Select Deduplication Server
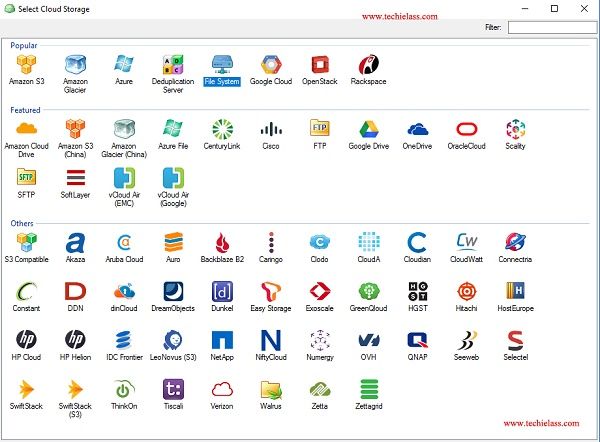This screenshot has width=600, height=442. tap(173, 64)
